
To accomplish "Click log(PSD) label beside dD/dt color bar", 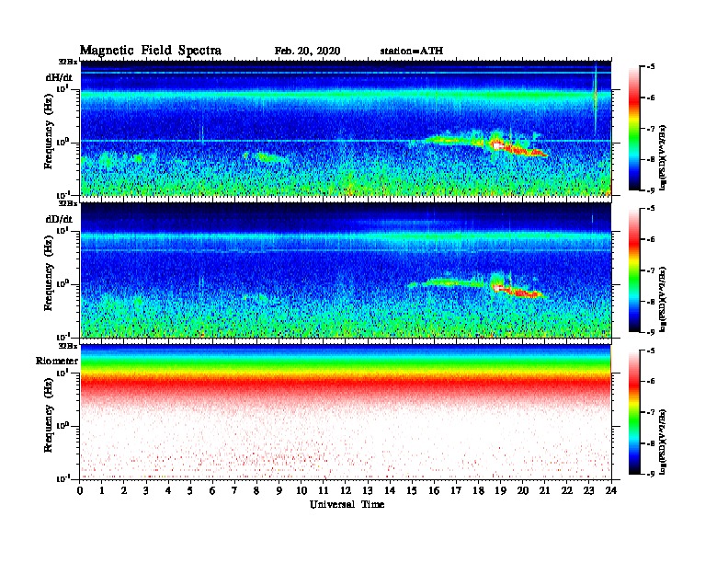I will pos(663,299).
